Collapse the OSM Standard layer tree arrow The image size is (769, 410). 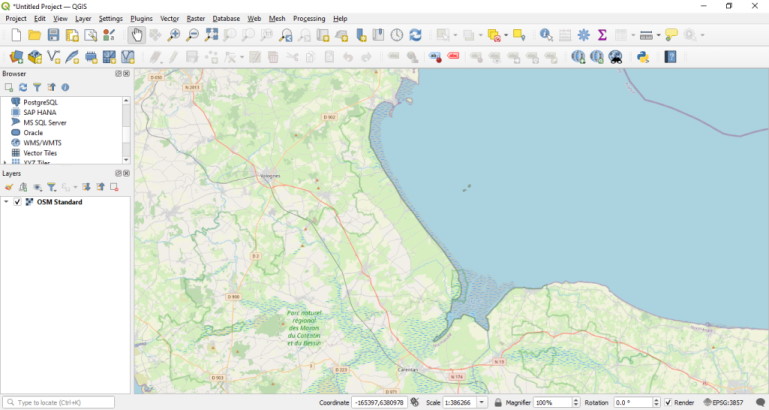click(x=6, y=202)
